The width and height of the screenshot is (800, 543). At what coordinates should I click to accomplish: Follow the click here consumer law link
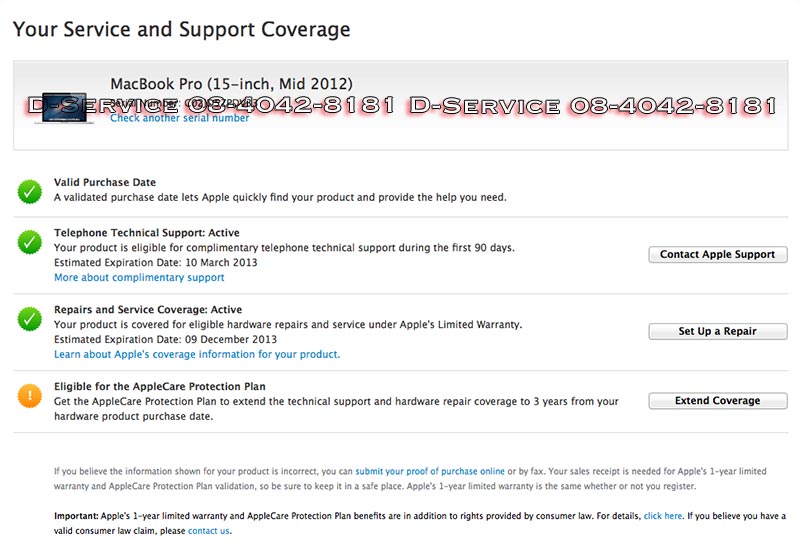click(663, 516)
